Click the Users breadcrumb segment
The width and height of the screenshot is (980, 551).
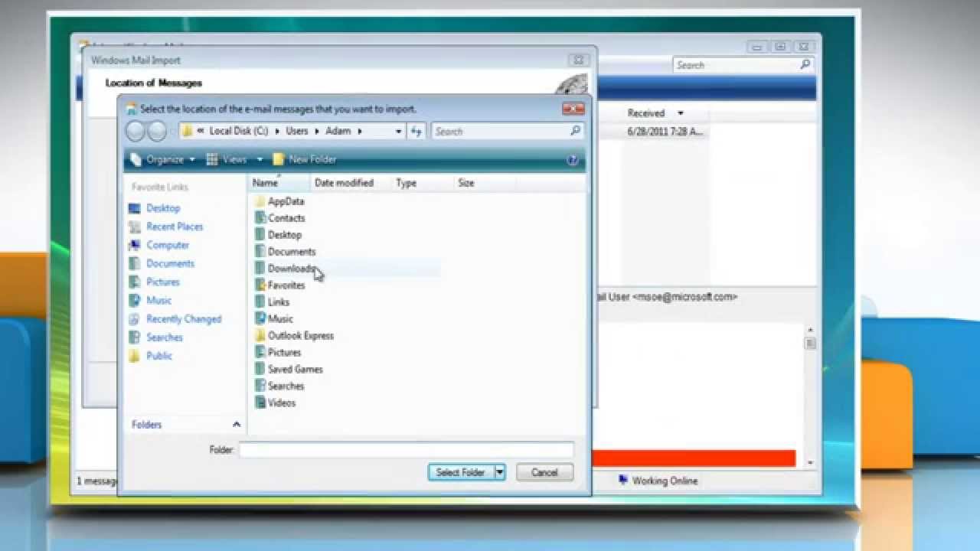click(x=297, y=131)
